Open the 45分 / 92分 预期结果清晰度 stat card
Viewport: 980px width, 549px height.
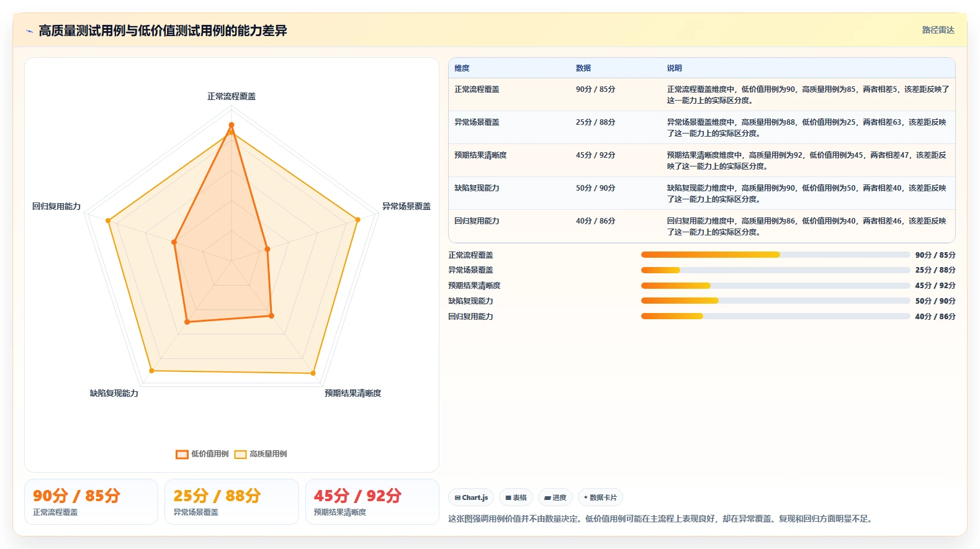372,502
